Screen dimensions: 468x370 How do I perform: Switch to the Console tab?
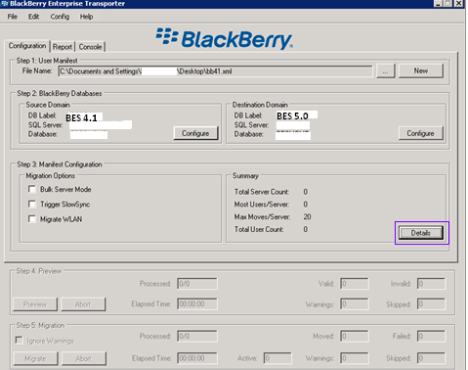click(x=90, y=47)
